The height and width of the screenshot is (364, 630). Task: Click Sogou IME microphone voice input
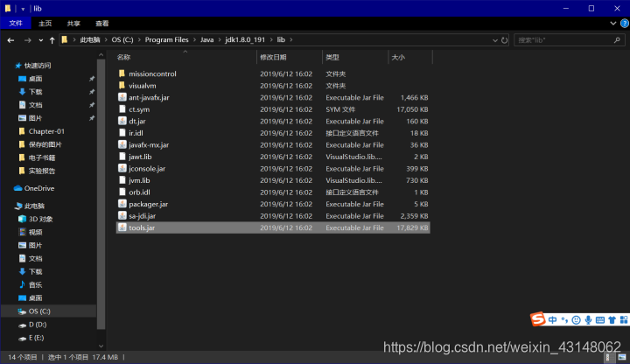[x=588, y=319]
